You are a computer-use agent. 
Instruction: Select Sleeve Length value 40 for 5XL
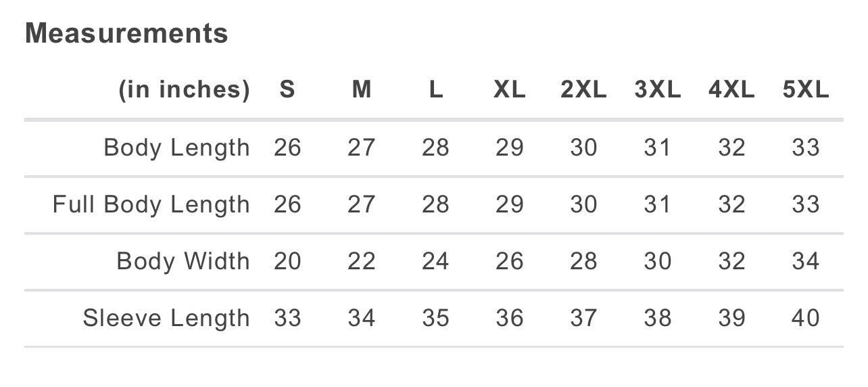point(805,318)
